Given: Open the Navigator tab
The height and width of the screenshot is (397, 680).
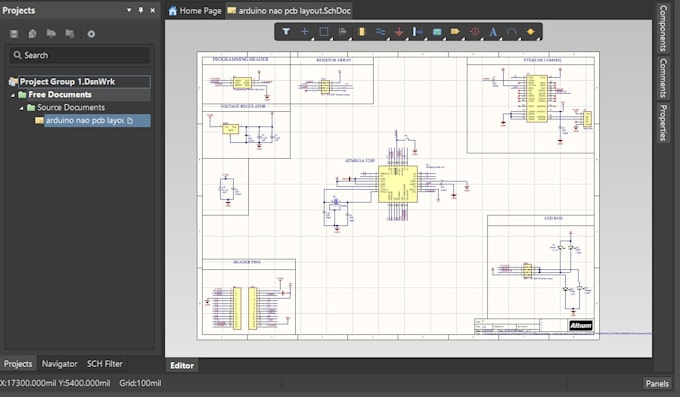Looking at the screenshot, I should click(59, 364).
